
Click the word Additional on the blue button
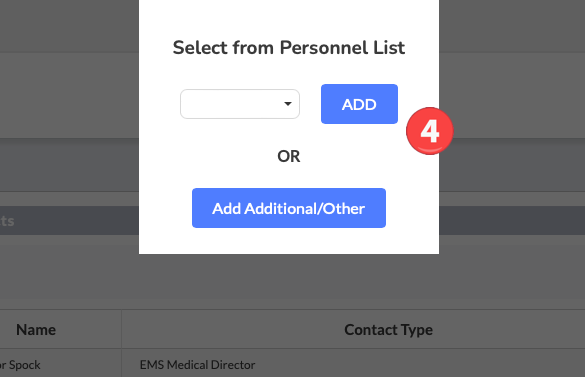tap(280, 208)
